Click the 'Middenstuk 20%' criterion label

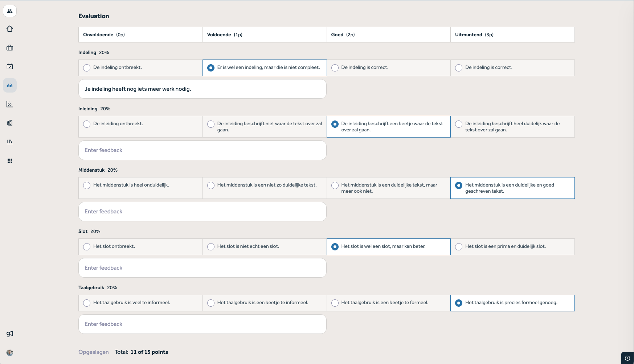(98, 170)
